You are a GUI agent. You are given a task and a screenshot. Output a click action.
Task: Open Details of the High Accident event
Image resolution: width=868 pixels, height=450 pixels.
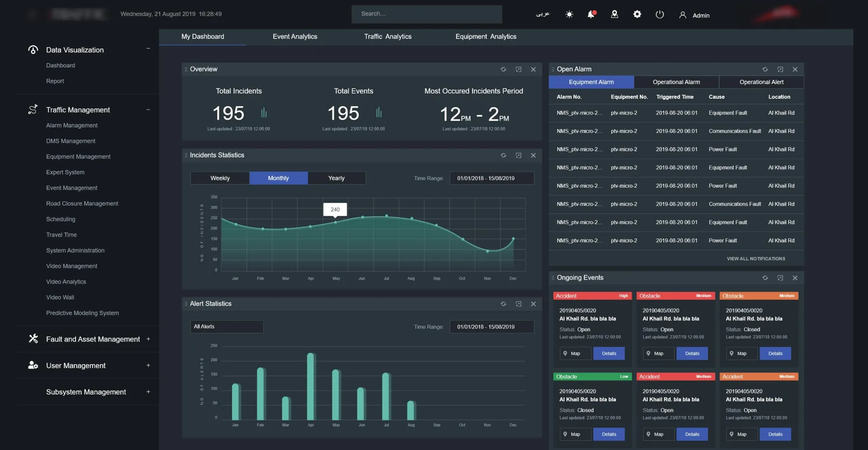pos(609,354)
